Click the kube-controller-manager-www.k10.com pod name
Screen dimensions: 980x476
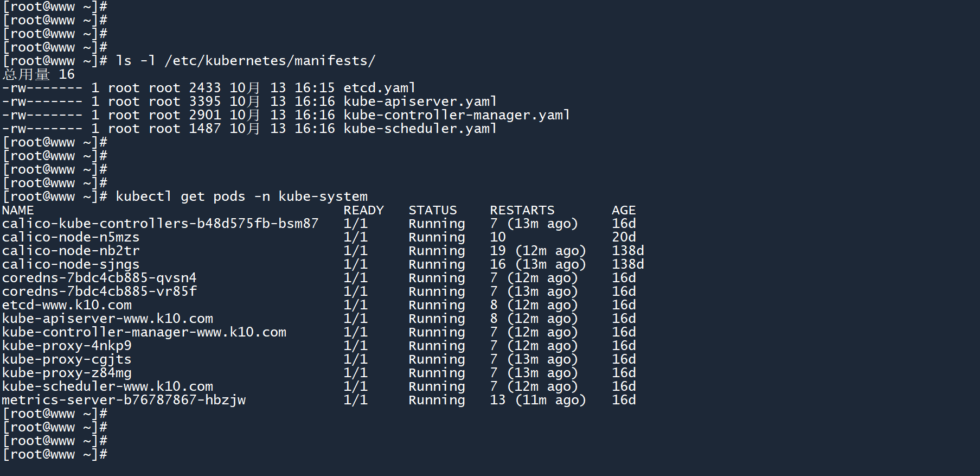coord(144,332)
